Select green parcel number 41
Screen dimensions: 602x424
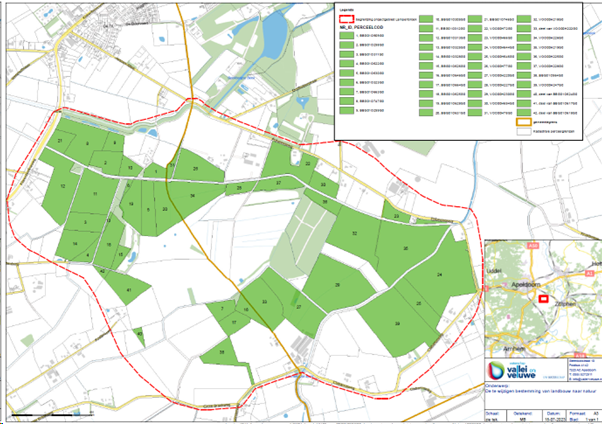(x=130, y=290)
